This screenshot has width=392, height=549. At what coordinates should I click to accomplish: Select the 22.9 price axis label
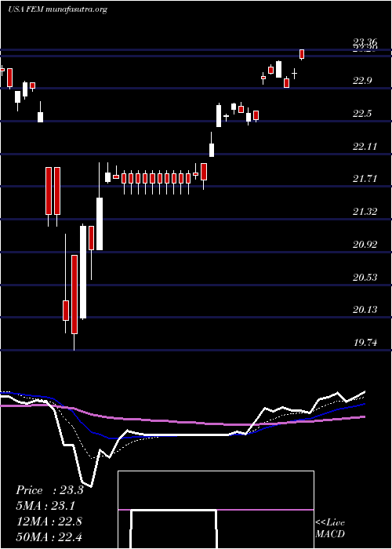pyautogui.click(x=362, y=81)
